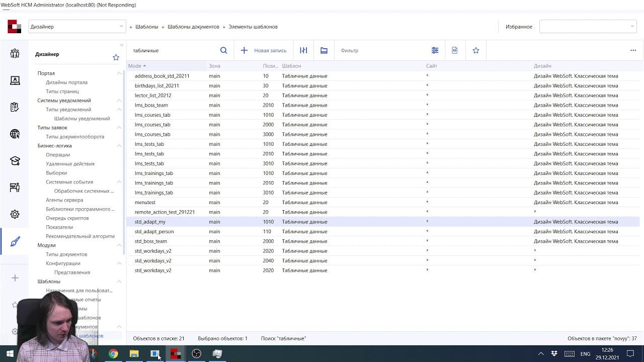644x362 pixels.
Task: Open Очередь скриптов in tree
Action: point(67,218)
